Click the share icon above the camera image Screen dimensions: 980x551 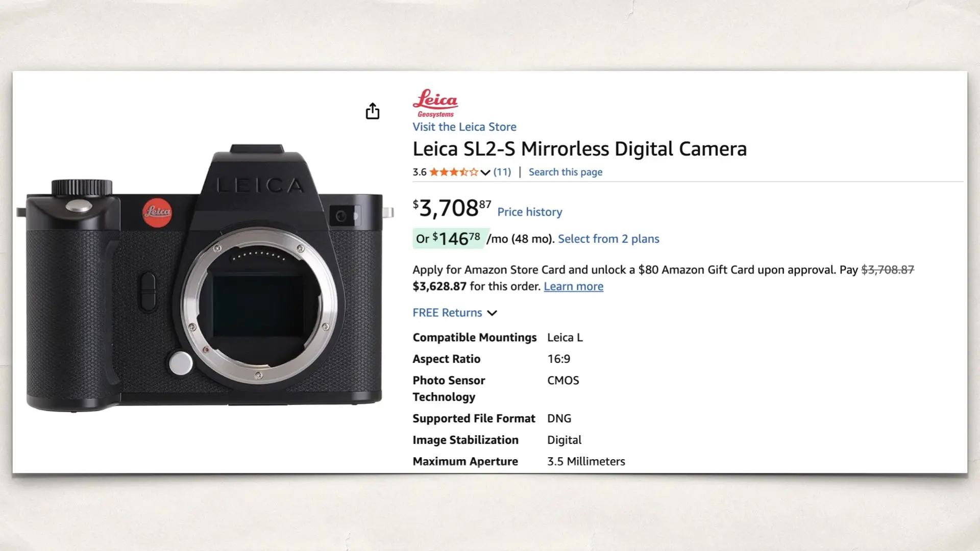tap(373, 111)
